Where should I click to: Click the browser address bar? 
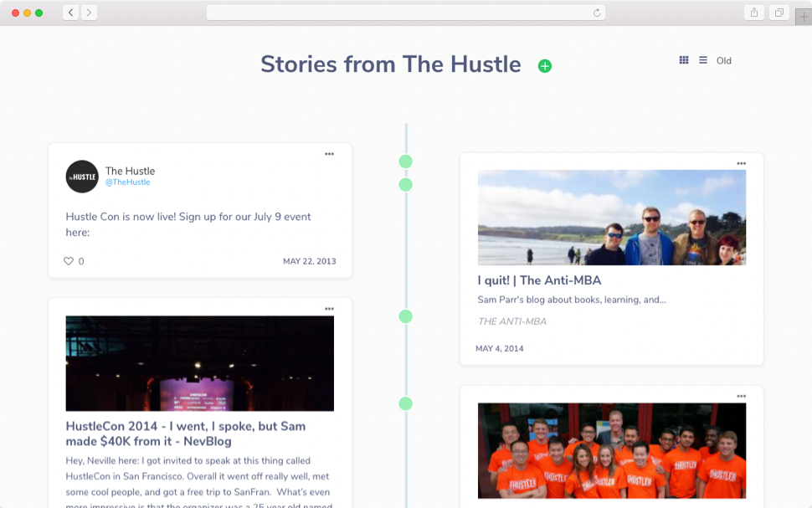[x=405, y=13]
